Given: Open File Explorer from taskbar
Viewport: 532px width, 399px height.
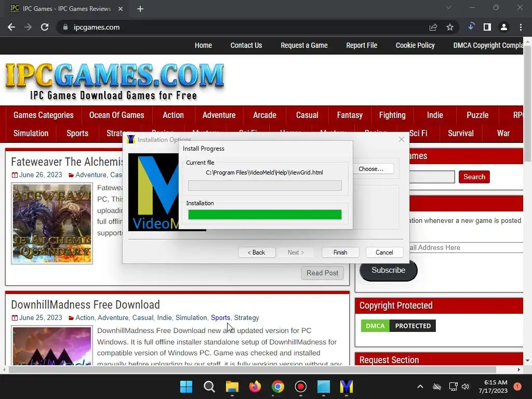Looking at the screenshot, I should pyautogui.click(x=232, y=387).
